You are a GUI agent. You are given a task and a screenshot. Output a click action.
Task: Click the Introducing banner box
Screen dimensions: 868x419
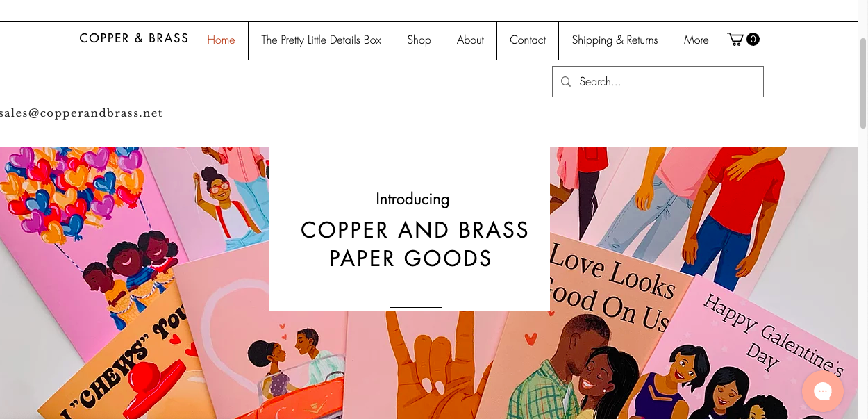409,229
